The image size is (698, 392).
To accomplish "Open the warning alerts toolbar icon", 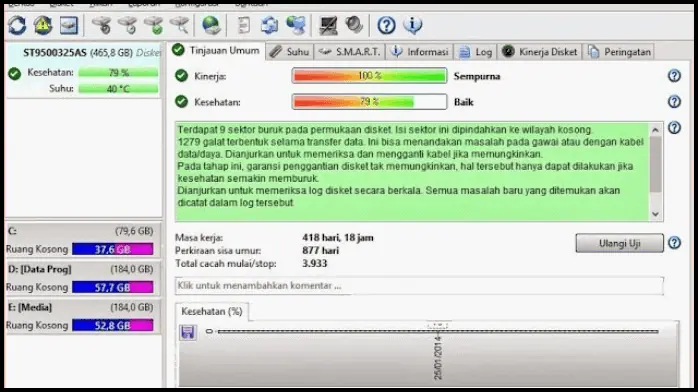I will click(43, 25).
